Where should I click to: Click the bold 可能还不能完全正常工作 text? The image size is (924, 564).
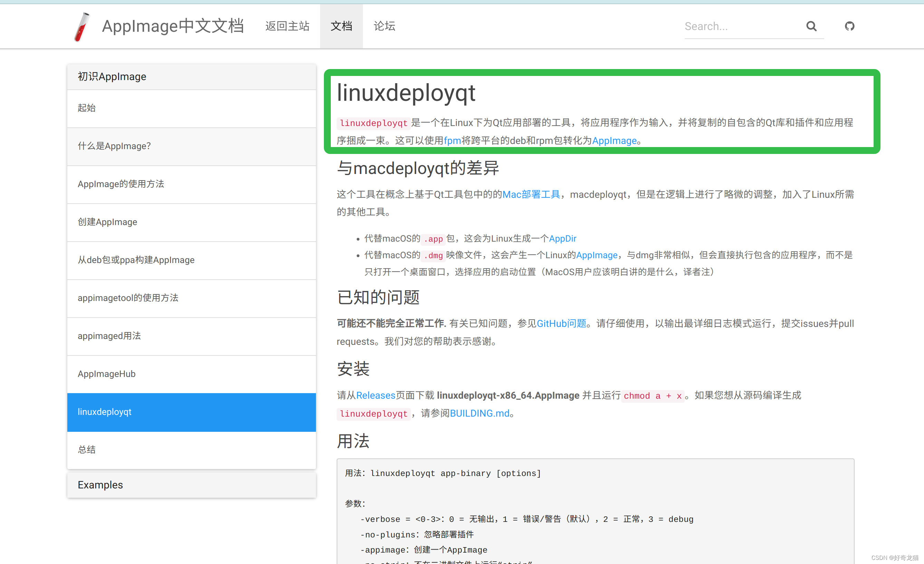(x=391, y=323)
